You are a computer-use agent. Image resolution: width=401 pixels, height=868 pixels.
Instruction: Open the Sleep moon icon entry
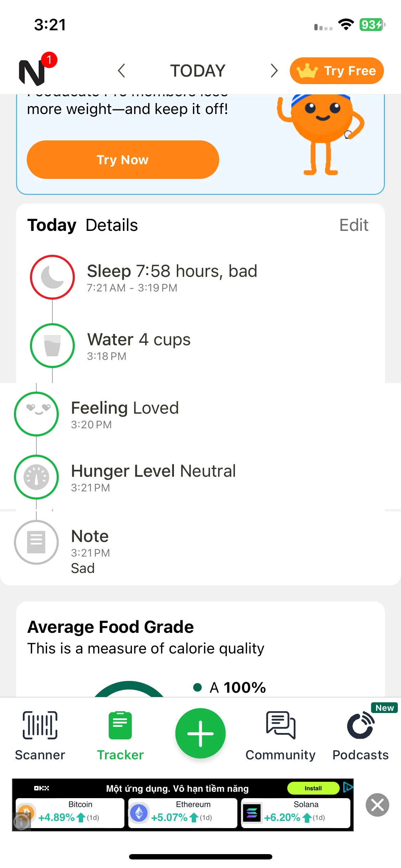pos(52,277)
